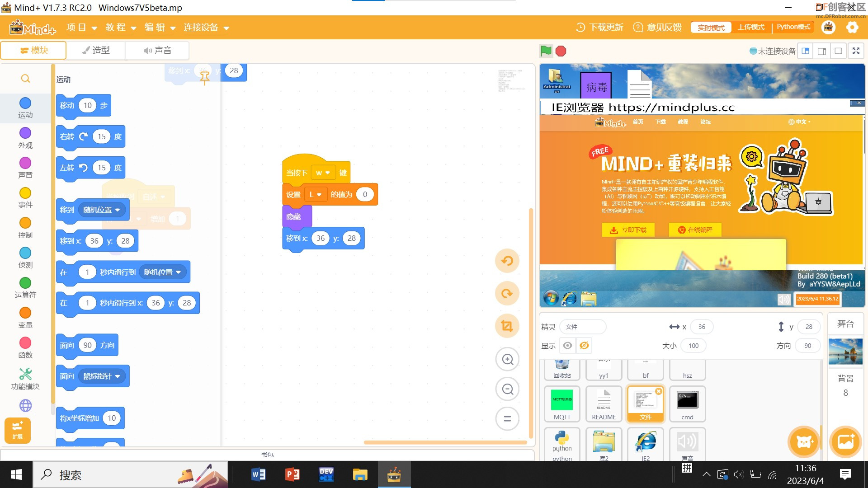Switch to the 模块 tab

click(x=34, y=50)
